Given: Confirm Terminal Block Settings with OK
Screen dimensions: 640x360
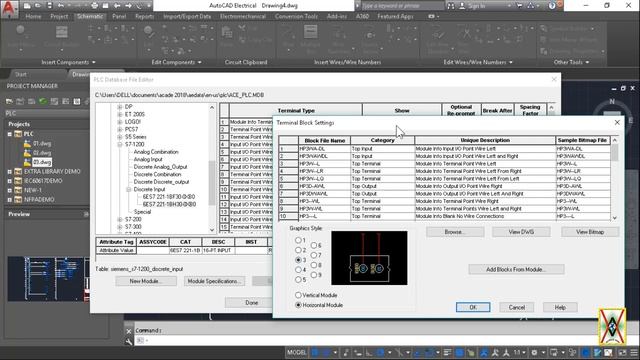Looking at the screenshot, I should pos(473,307).
